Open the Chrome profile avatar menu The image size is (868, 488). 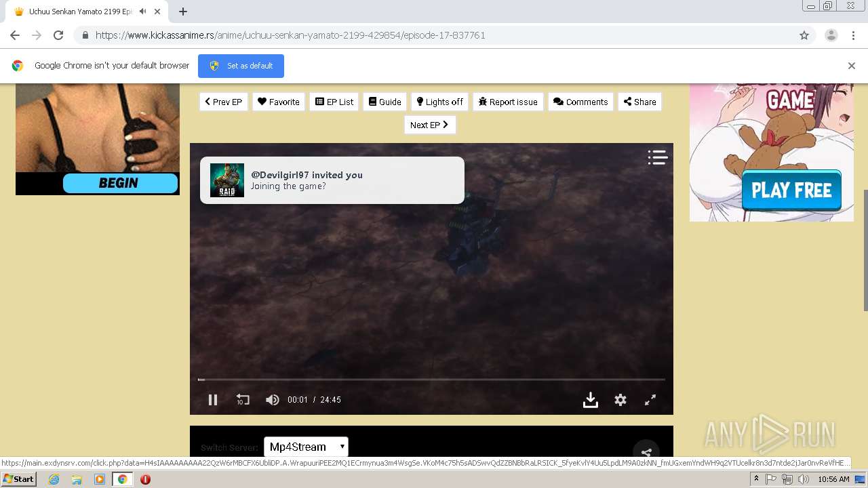coord(831,35)
